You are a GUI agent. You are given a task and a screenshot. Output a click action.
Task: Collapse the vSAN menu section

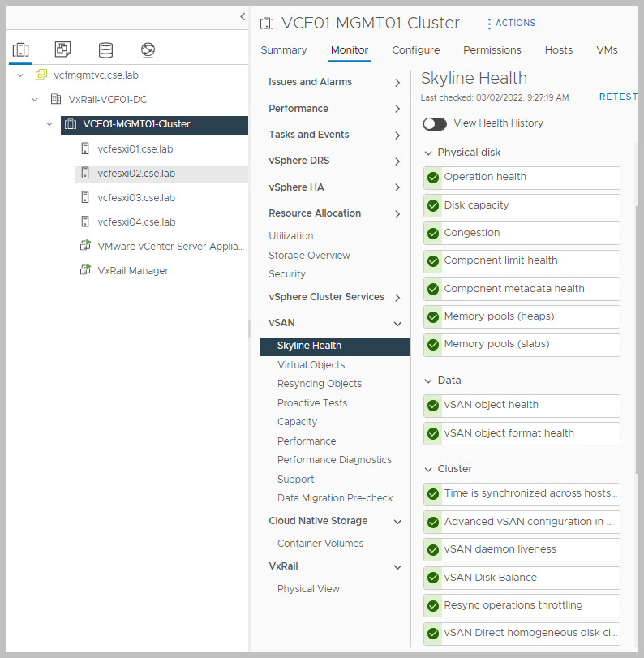[x=397, y=324]
